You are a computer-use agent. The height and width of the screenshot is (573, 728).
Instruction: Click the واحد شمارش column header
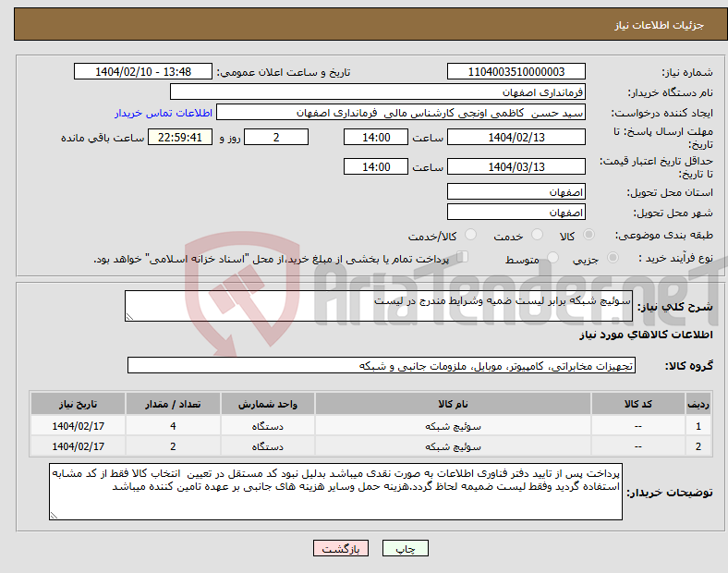pyautogui.click(x=267, y=404)
